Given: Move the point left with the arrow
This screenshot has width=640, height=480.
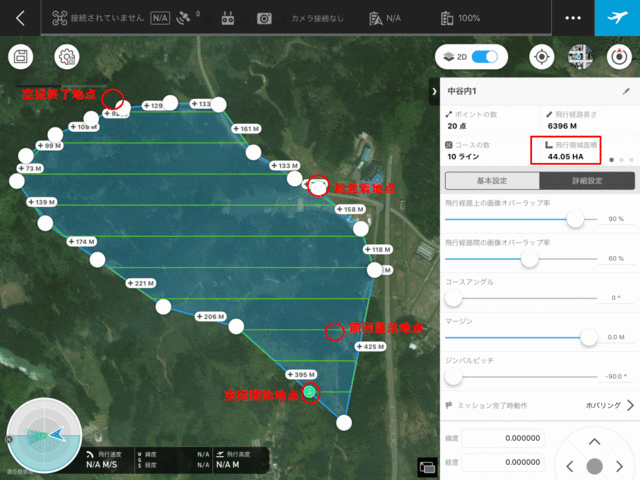Looking at the screenshot, I should point(570,466).
